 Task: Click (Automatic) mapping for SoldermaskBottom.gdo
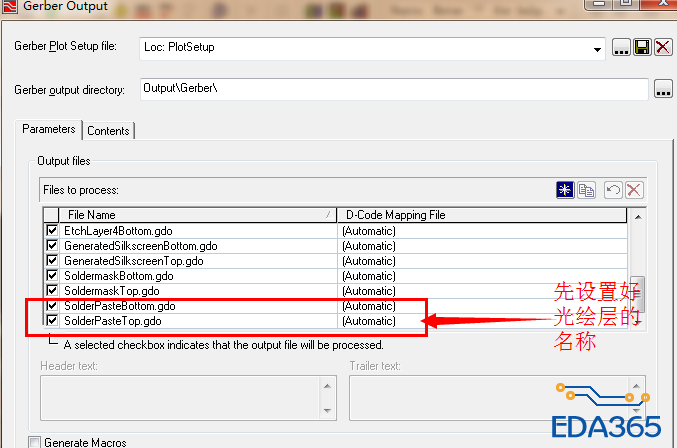pos(369,276)
